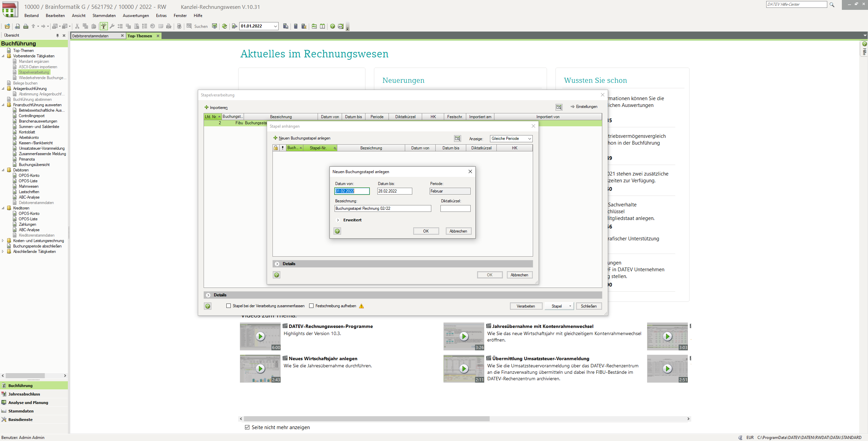
Task: Click the Importieren link
Action: [216, 108]
